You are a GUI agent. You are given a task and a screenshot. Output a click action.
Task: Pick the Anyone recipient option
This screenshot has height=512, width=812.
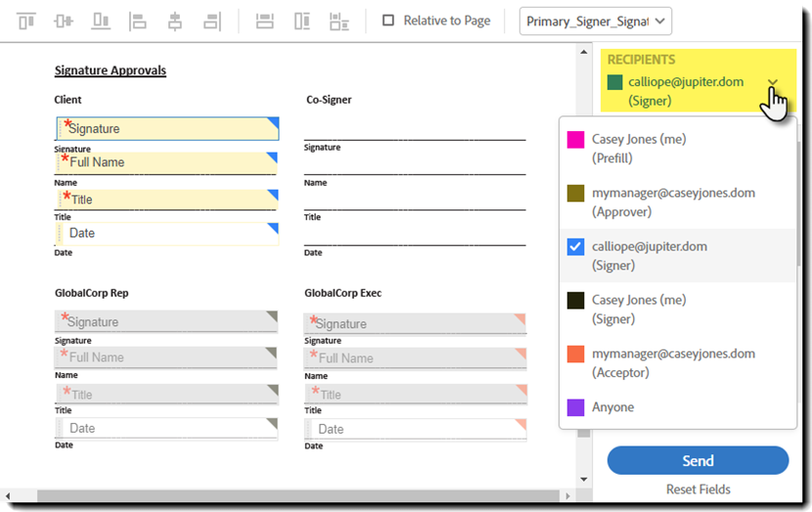[x=612, y=407]
